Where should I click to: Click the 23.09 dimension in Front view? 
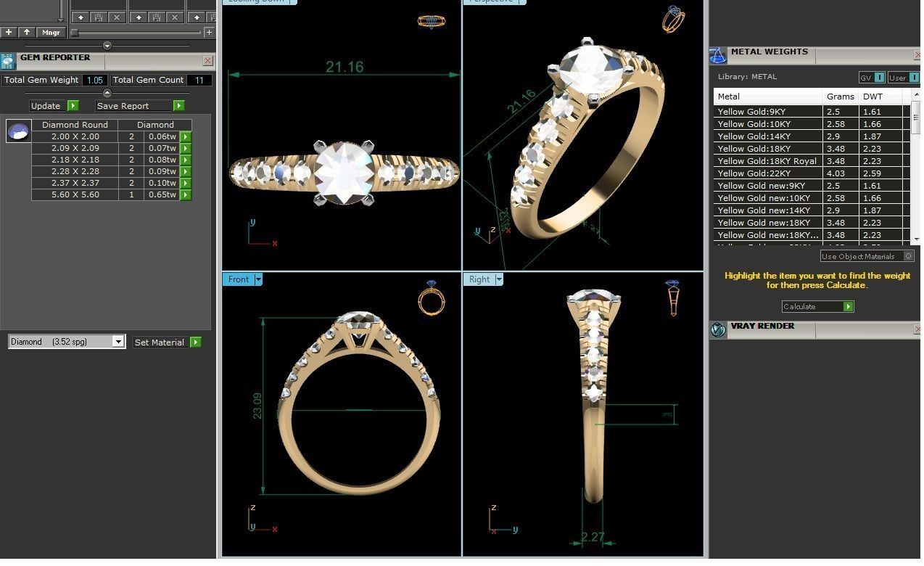tap(257, 407)
